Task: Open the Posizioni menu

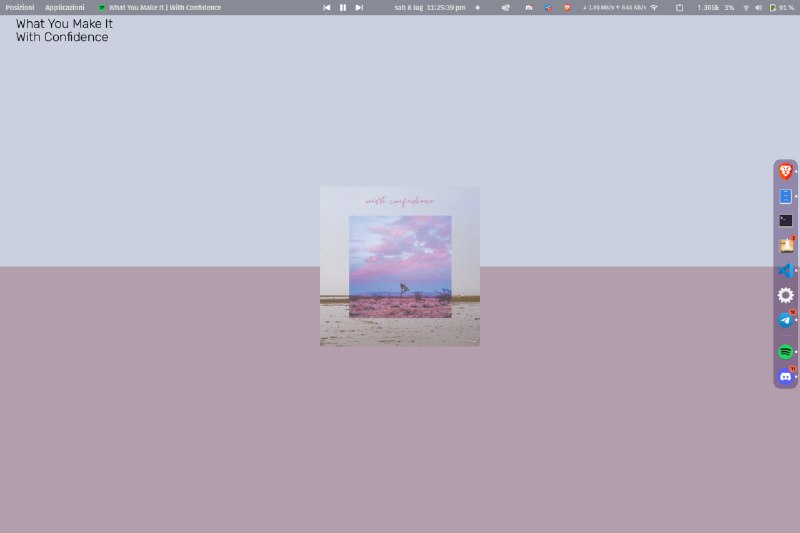Action: tap(20, 7)
